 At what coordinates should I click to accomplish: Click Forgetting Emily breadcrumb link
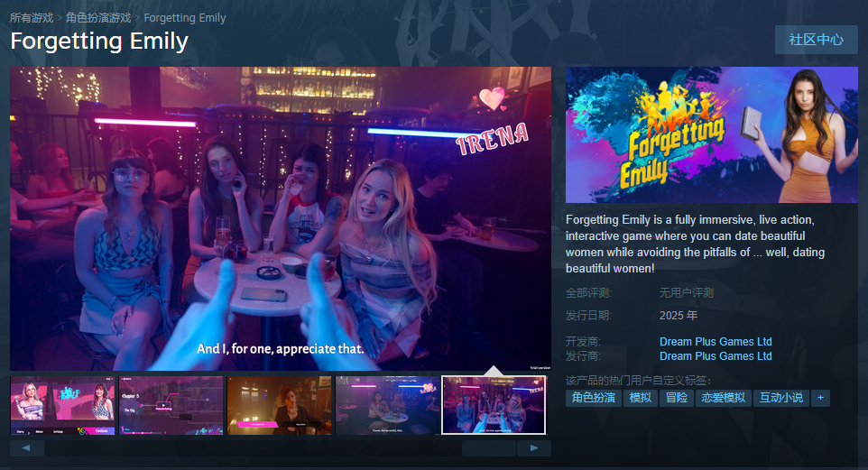[x=185, y=18]
